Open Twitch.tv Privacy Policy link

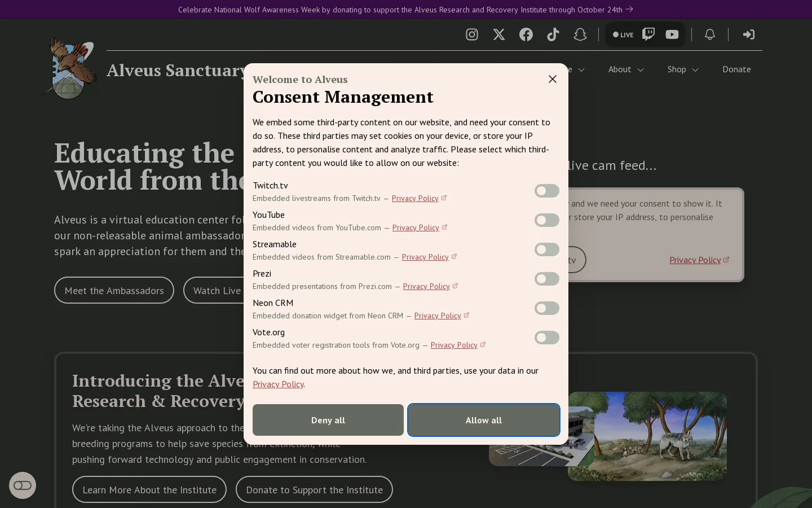419,198
